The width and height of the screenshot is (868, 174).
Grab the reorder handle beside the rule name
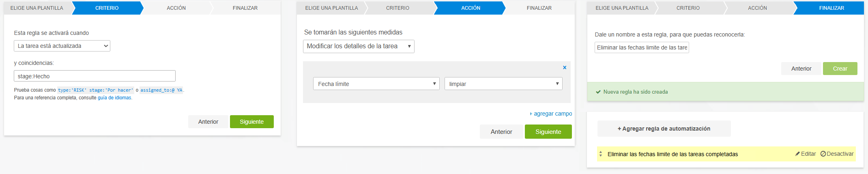coord(601,154)
